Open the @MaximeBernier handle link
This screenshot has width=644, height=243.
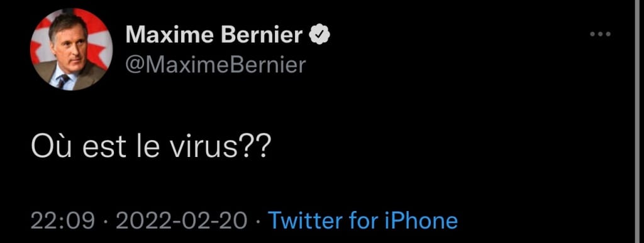216,65
